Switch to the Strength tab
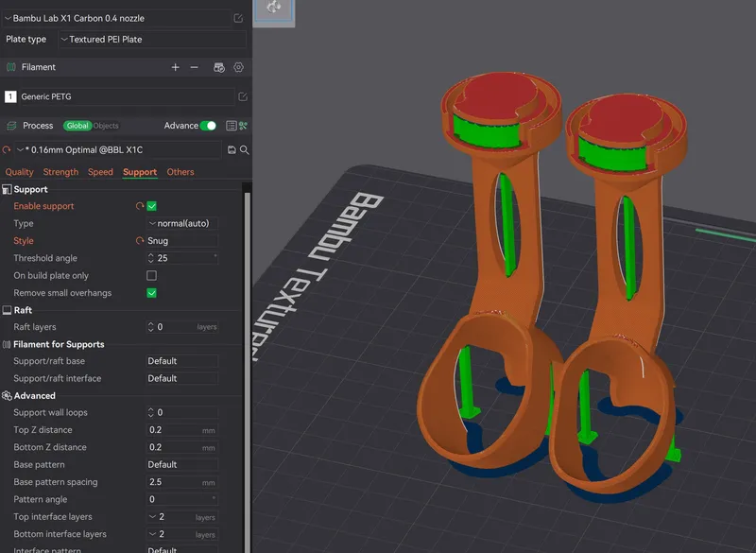Screen dimensions: 756x553 (x=60, y=172)
